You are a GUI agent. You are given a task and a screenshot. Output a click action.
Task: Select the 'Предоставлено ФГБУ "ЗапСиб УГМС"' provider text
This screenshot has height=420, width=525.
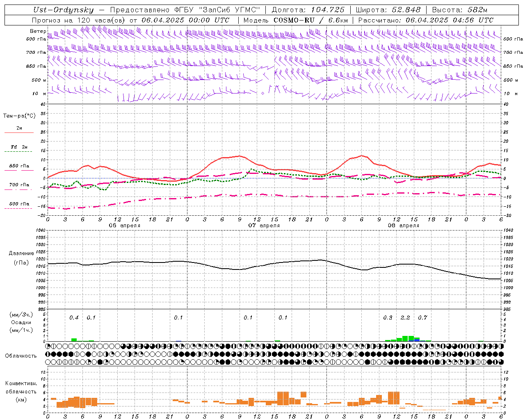pos(186,10)
